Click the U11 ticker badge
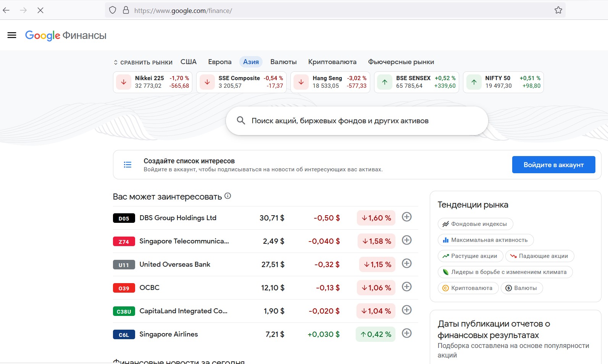This screenshot has width=608, height=364. pyautogui.click(x=124, y=265)
